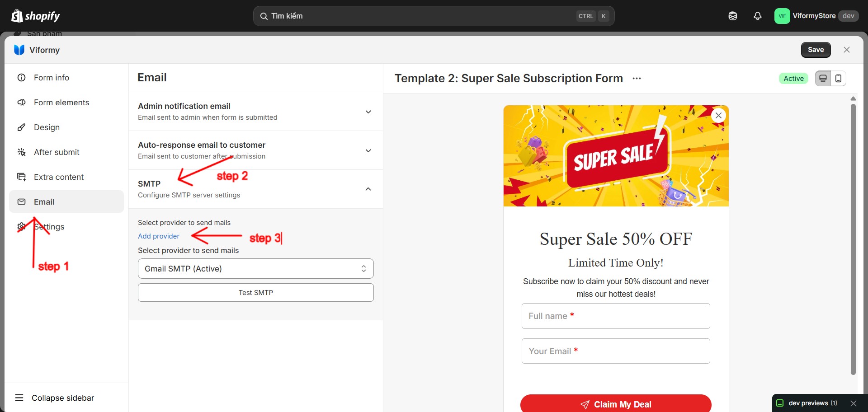Switch preview to mobile view icon

click(838, 78)
